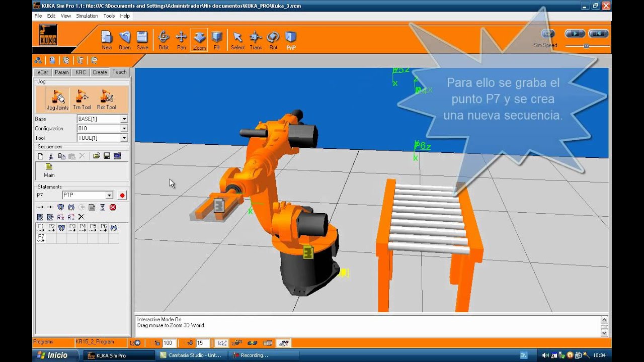Click the down arrow of output scrollbar
This screenshot has width=644, height=362.
tap(604, 332)
